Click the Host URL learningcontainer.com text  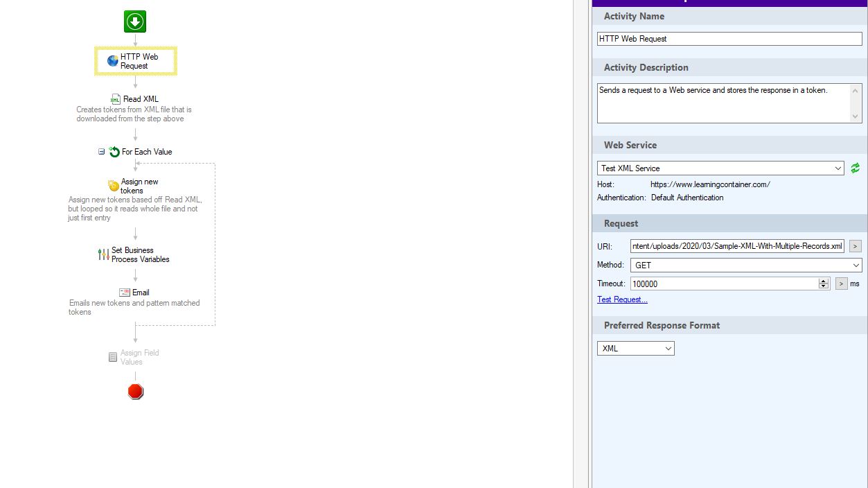point(710,184)
